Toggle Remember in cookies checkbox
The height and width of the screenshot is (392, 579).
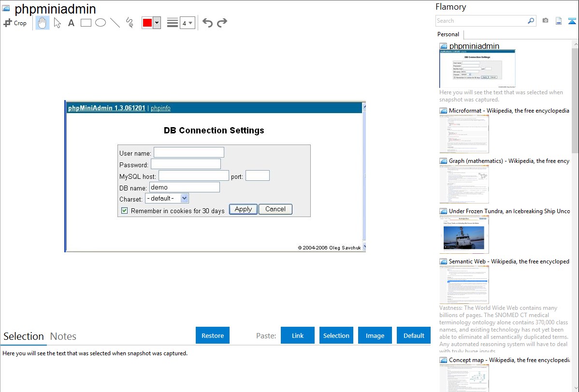click(124, 211)
